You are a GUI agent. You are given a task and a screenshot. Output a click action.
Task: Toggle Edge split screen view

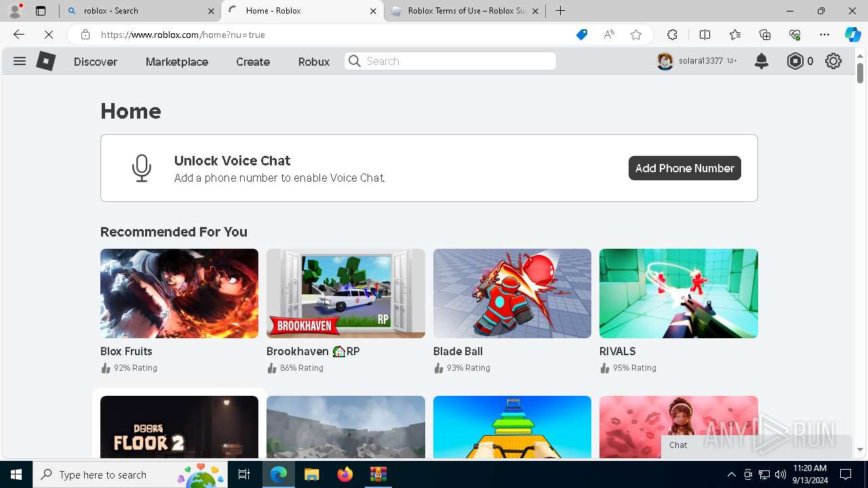[705, 35]
